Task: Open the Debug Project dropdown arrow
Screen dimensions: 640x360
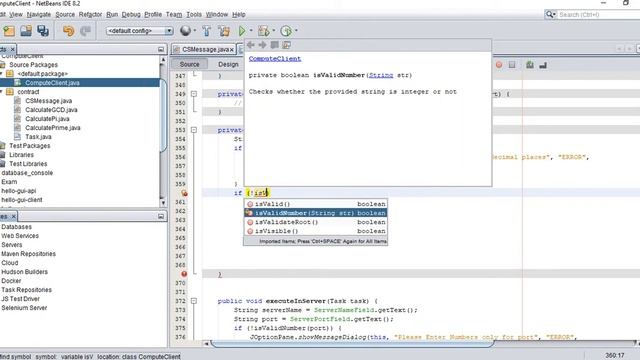Action: 273,31
